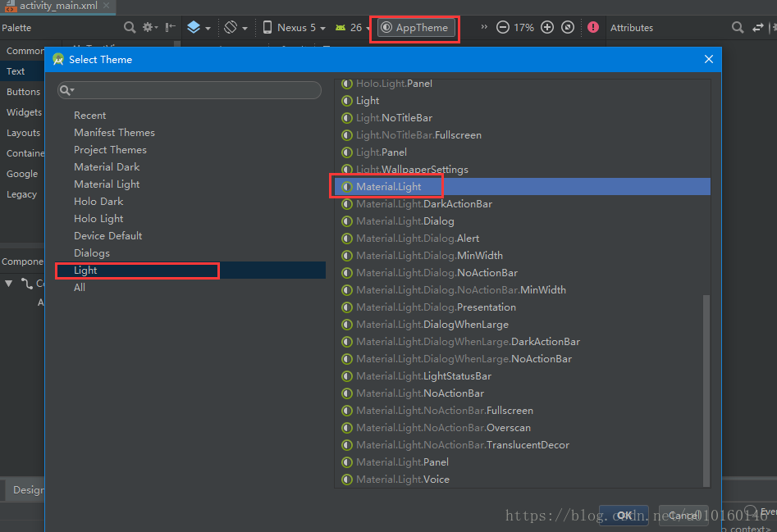Select the Material Light category

[x=107, y=184]
